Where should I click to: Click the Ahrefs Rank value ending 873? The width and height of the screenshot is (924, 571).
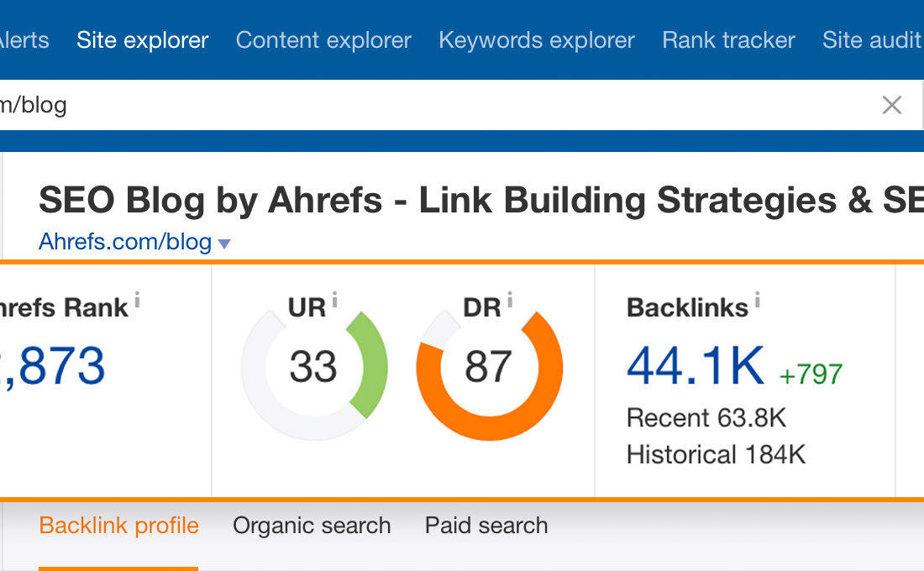coord(52,366)
